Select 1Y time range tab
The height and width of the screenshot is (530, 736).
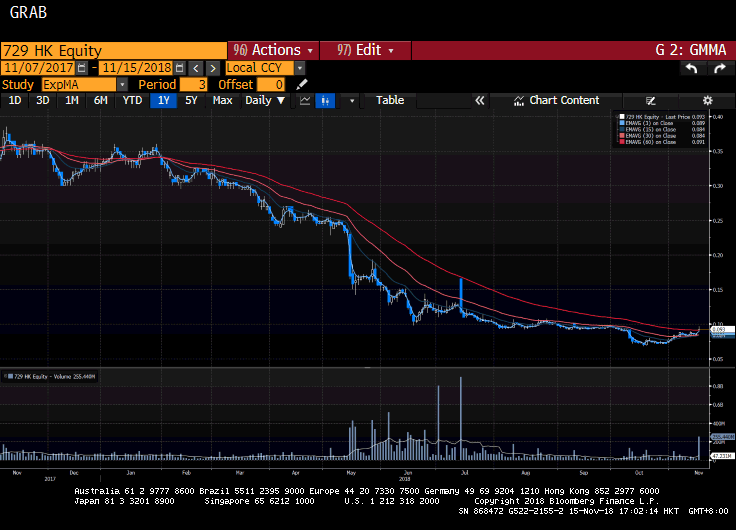(x=163, y=100)
